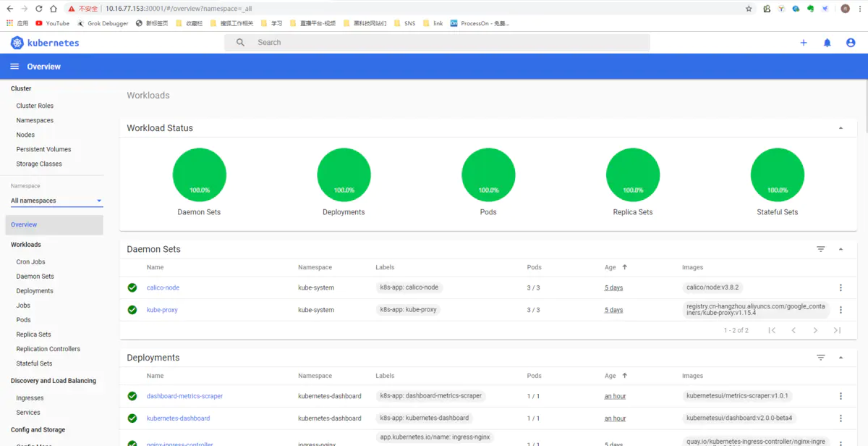Screen dimensions: 868x446
Task: Open the ProcessOn bookmark
Action: 480,23
